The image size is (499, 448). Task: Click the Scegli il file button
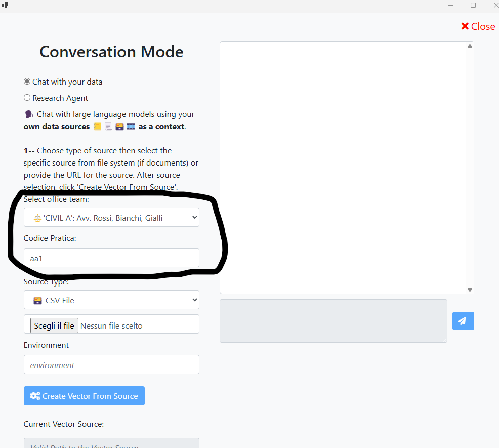coord(55,325)
